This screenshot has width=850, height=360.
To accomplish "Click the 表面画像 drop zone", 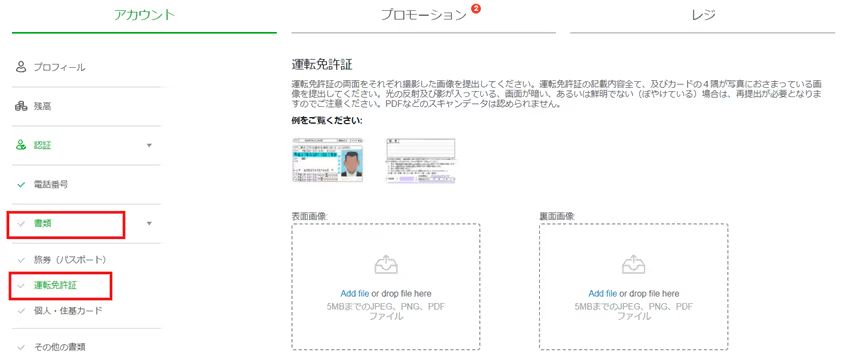I will [x=386, y=287].
